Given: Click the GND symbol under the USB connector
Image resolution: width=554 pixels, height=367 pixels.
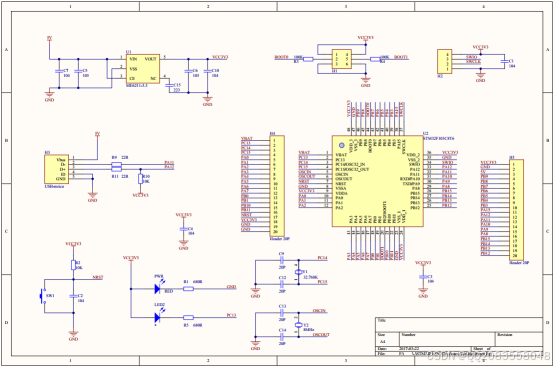Looking at the screenshot, I should (92, 196).
